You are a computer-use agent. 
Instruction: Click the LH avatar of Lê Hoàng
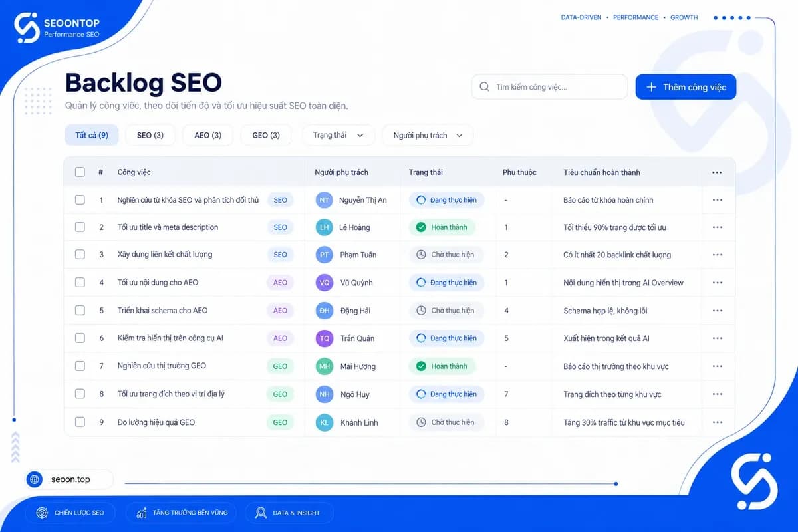click(324, 227)
